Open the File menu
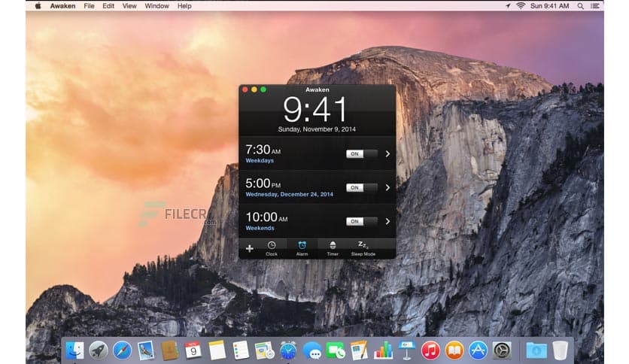Viewport: 629px width, 364px height. 89,6
